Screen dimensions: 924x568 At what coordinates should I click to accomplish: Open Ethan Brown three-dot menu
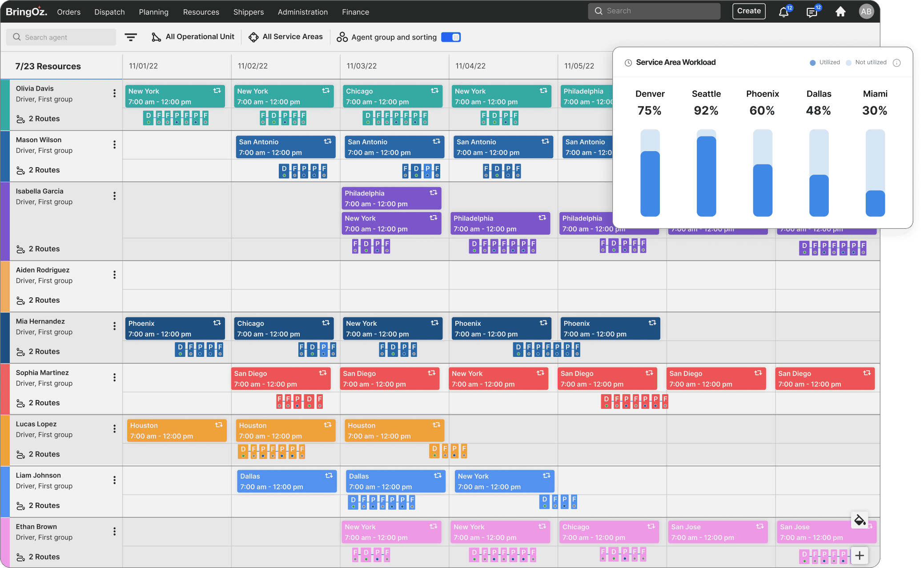(114, 532)
